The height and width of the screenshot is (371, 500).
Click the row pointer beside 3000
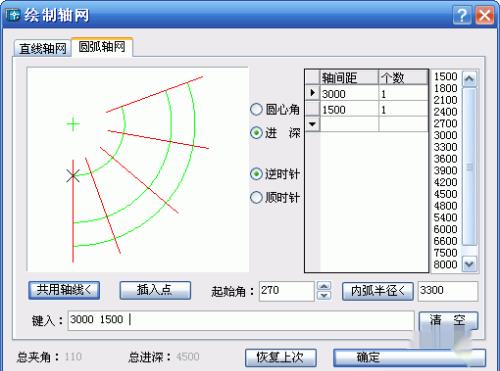312,93
